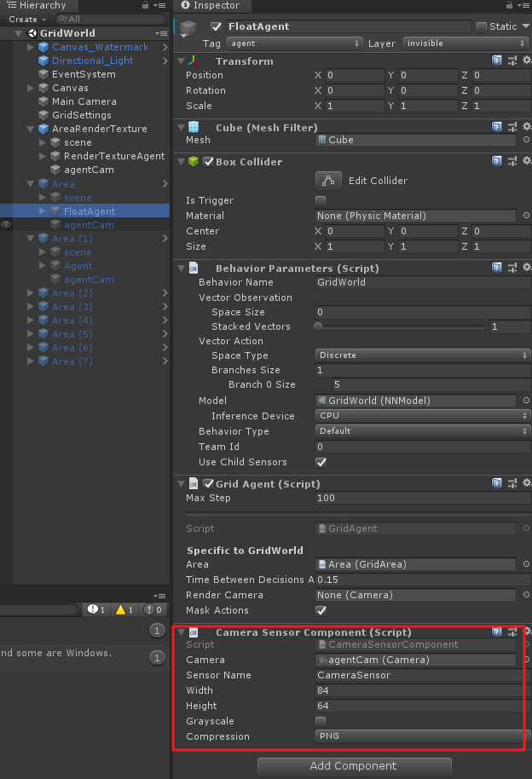532x779 pixels.
Task: Toggle console error count filter
Action: [153, 609]
